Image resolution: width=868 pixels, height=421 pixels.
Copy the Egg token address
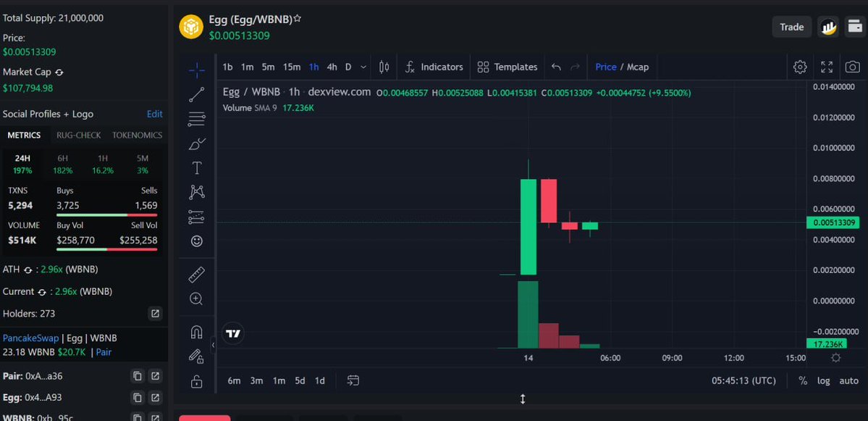pos(138,398)
